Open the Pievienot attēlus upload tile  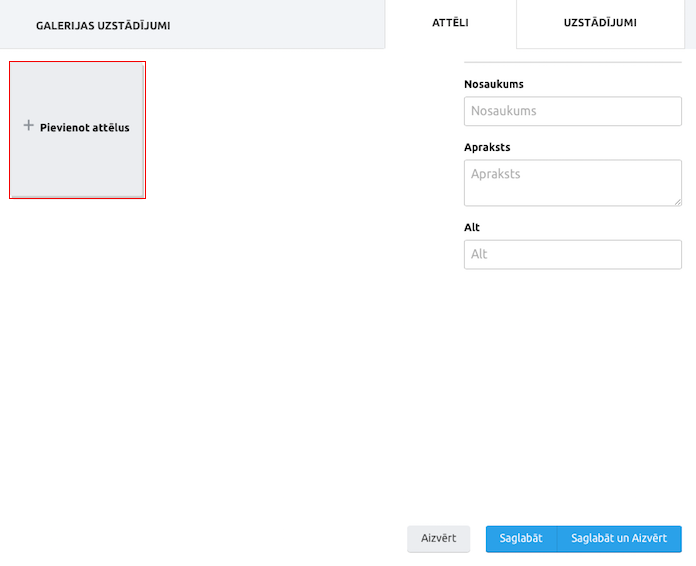point(77,130)
